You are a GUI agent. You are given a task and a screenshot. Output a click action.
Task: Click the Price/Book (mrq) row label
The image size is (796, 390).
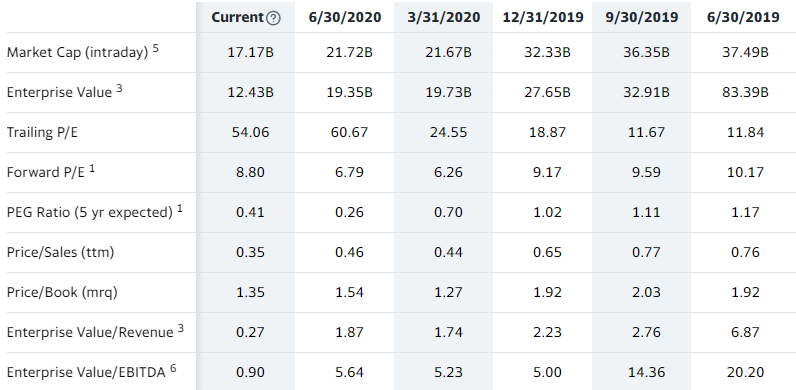point(62,292)
